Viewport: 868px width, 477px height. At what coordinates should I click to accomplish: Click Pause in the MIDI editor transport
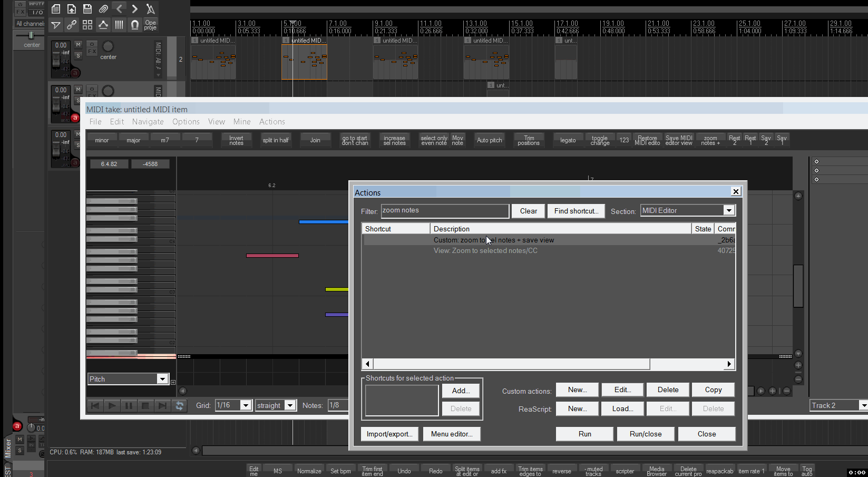pos(129,405)
